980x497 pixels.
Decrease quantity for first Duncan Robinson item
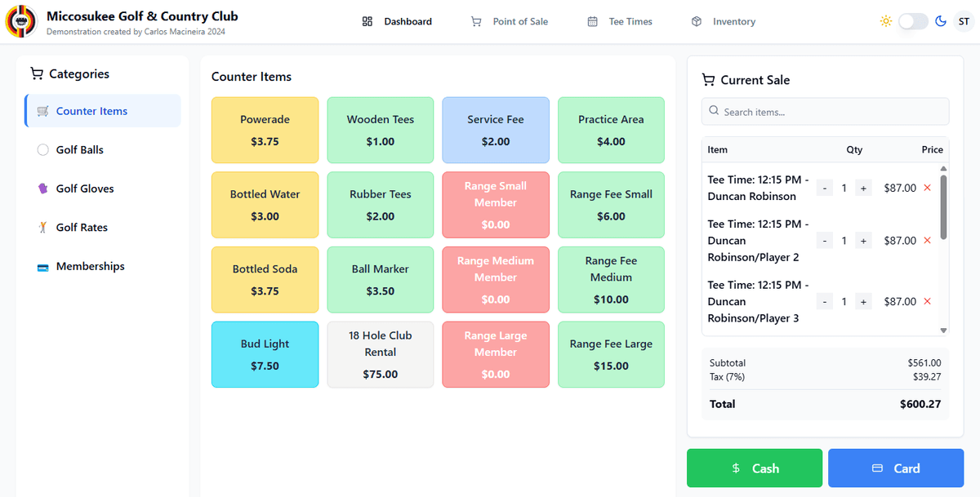click(825, 188)
